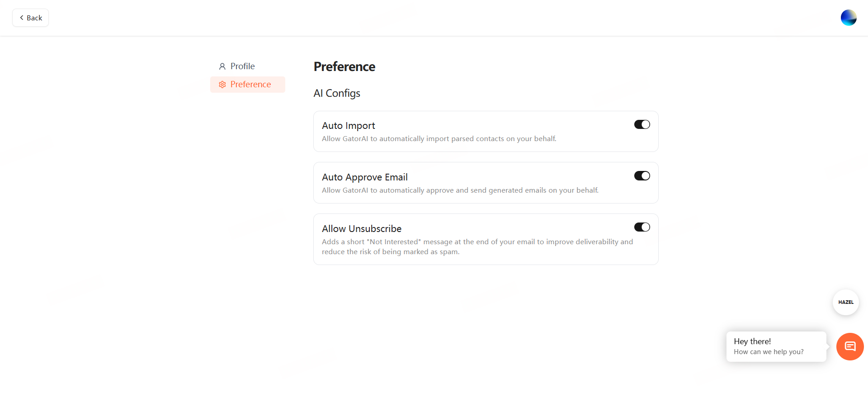Click the HAZEL floating widget button
868x393 pixels.
click(x=845, y=302)
